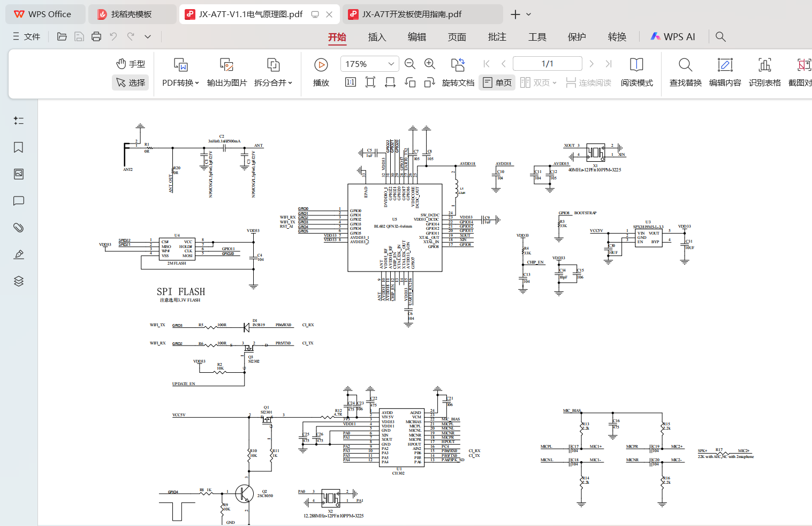Toggle single page view mode
The width and height of the screenshot is (812, 526).
pyautogui.click(x=497, y=82)
